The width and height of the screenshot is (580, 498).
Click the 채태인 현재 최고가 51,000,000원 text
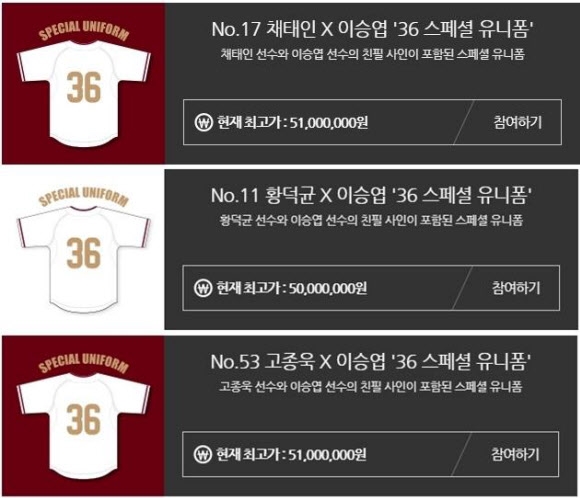[292, 122]
